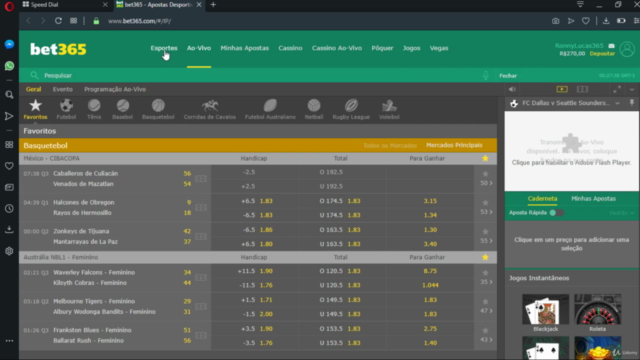Open Opera downloads sidebar icon
This screenshot has height=360, width=640.
[x=9, y=229]
